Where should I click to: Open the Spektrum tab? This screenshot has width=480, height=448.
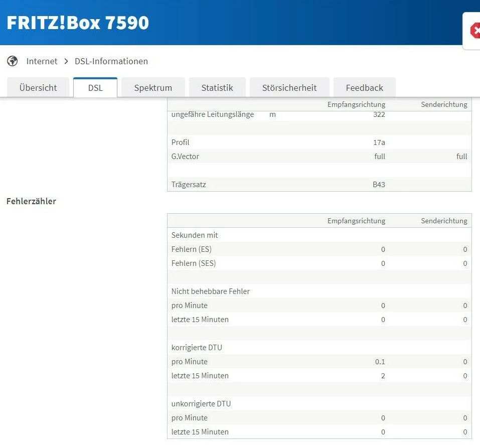[x=153, y=88]
